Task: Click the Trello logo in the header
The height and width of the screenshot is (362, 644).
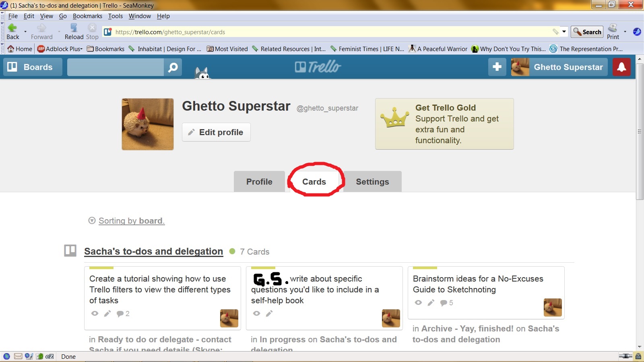Action: [318, 67]
